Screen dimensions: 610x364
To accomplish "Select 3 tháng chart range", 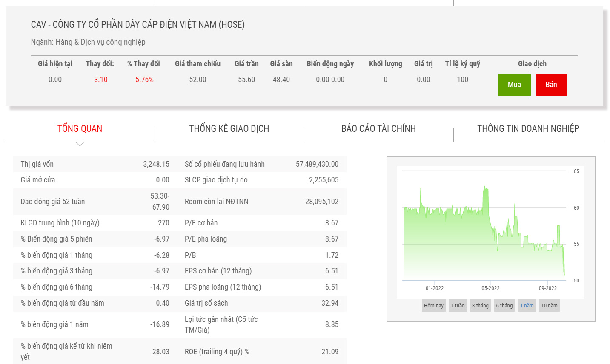I will [480, 305].
